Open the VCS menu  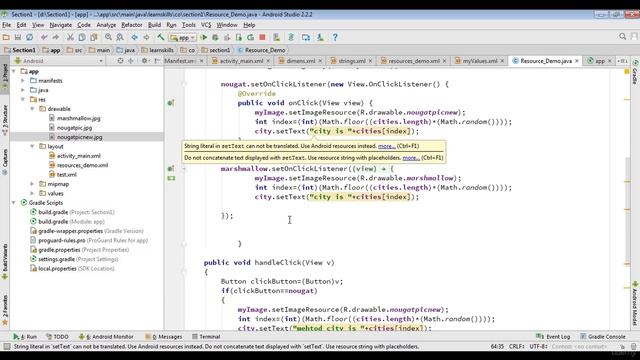206,25
